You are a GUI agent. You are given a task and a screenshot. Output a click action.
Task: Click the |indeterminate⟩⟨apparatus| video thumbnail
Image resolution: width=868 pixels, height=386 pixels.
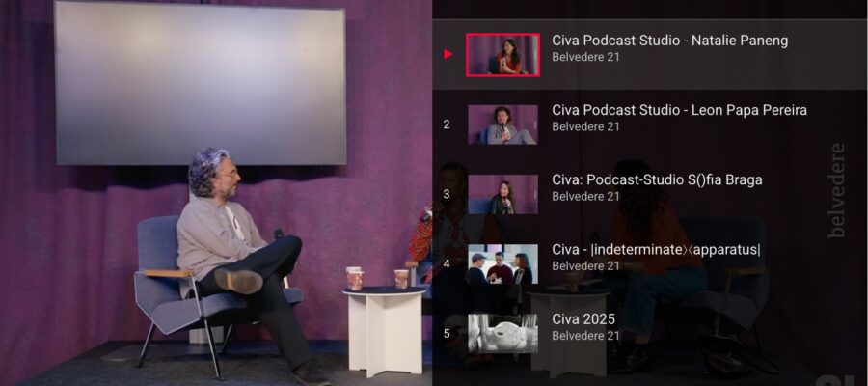502,263
